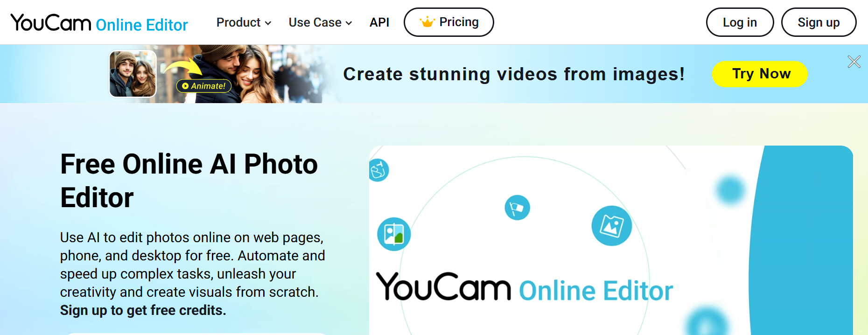Expand the Product dropdown menu
This screenshot has width=868, height=335.
pyautogui.click(x=244, y=22)
